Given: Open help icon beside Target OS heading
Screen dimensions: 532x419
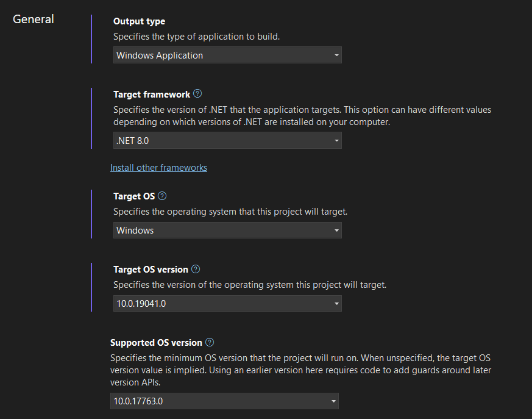Looking at the screenshot, I should pos(162,196).
